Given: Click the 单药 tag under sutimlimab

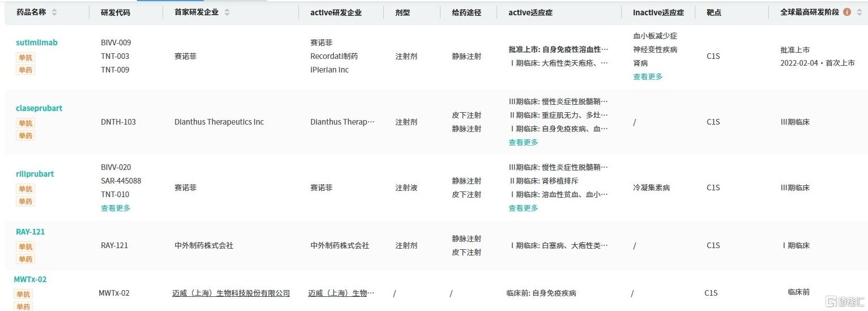Looking at the screenshot, I should click(25, 70).
